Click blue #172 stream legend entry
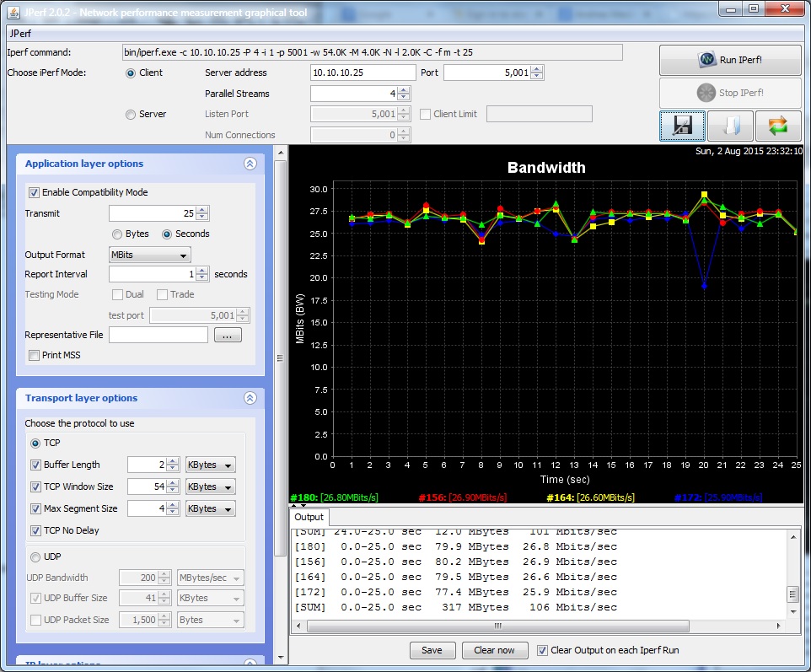 (718, 497)
